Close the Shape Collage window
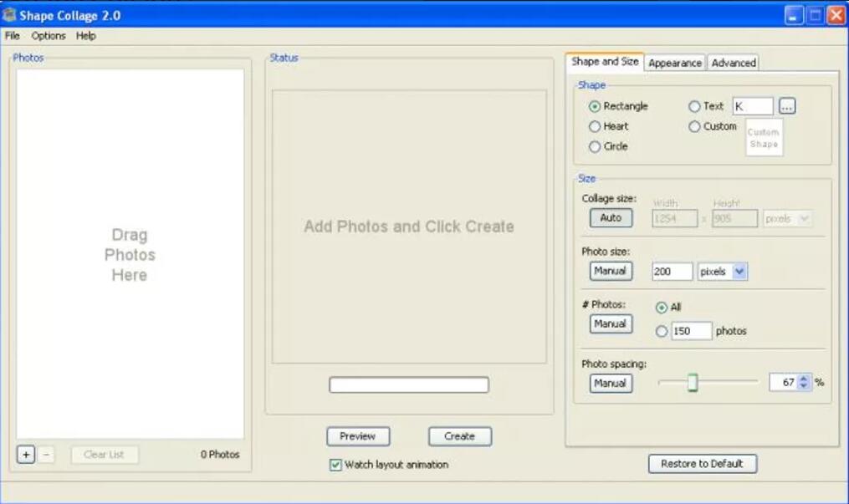The width and height of the screenshot is (849, 504). click(836, 15)
